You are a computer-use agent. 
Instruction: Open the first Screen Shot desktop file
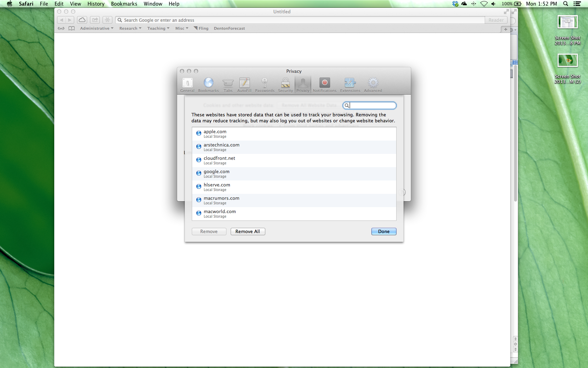[567, 30]
